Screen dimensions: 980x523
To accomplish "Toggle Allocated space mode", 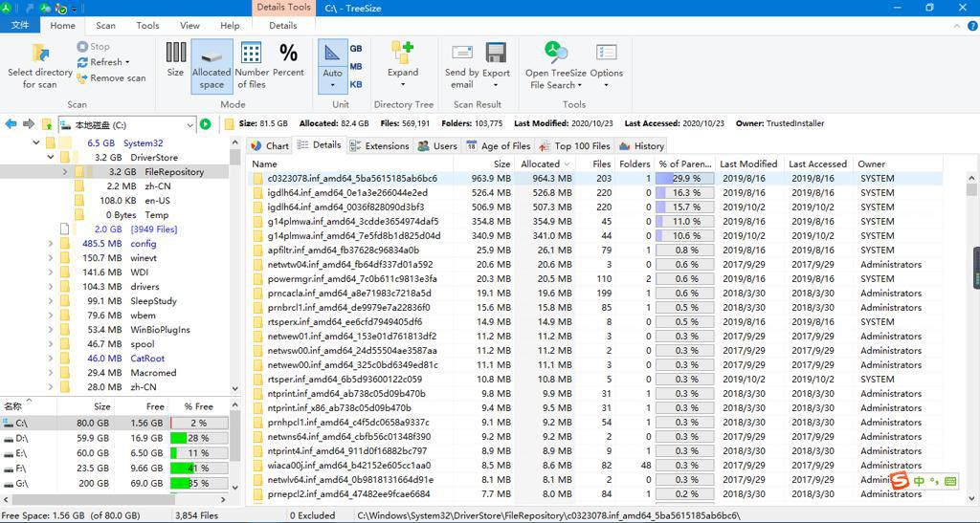I will [x=212, y=67].
